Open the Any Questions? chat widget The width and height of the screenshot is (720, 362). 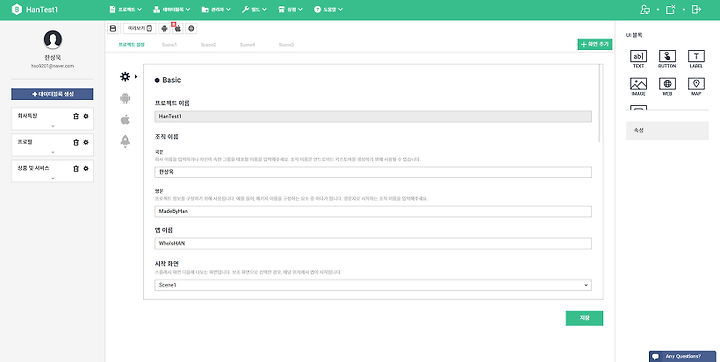[x=682, y=356]
